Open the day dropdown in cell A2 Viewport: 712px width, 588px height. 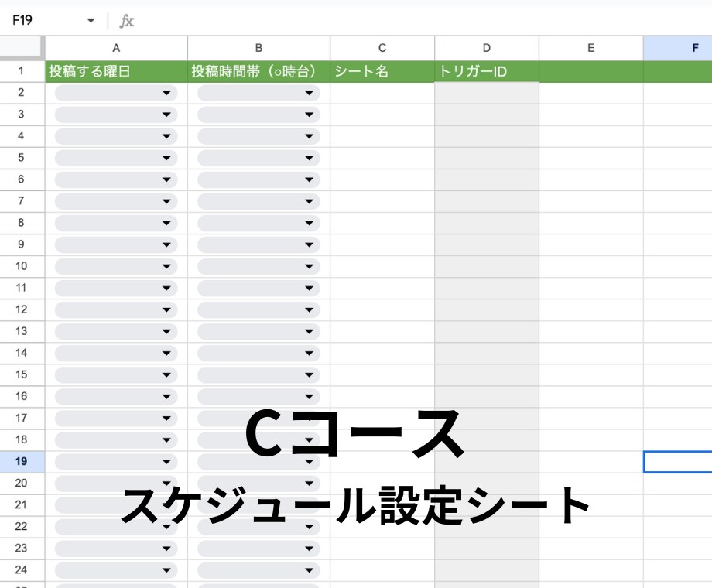166,93
